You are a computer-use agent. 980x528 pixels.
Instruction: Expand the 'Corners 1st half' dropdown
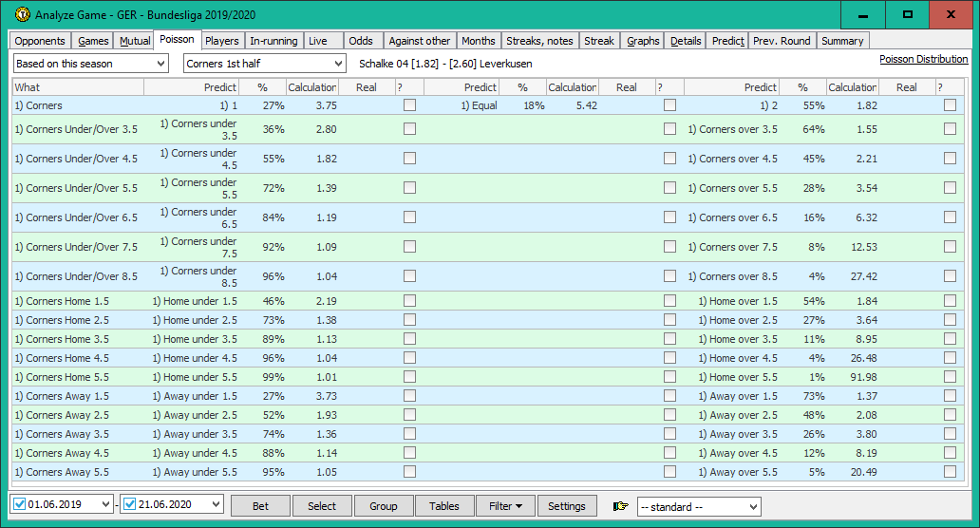pyautogui.click(x=265, y=64)
